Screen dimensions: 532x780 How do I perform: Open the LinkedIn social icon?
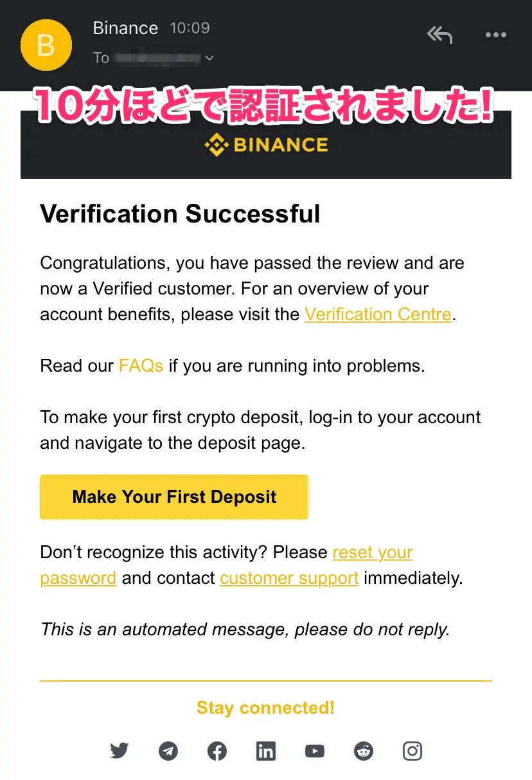pyautogui.click(x=266, y=750)
